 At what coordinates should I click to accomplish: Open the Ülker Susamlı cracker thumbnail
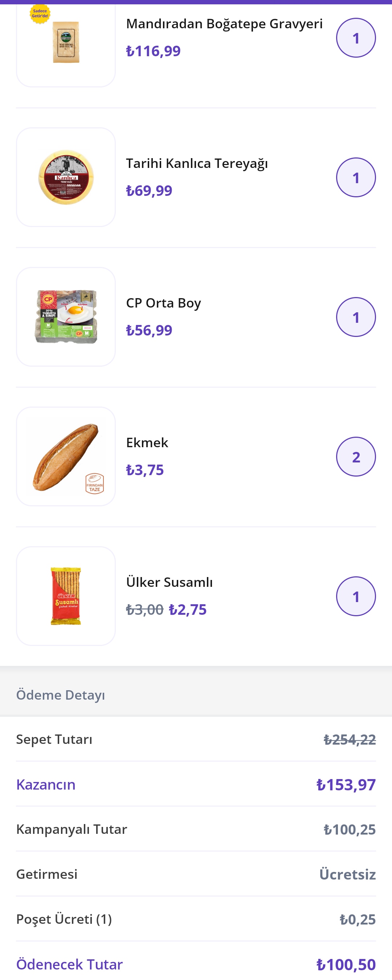point(66,596)
